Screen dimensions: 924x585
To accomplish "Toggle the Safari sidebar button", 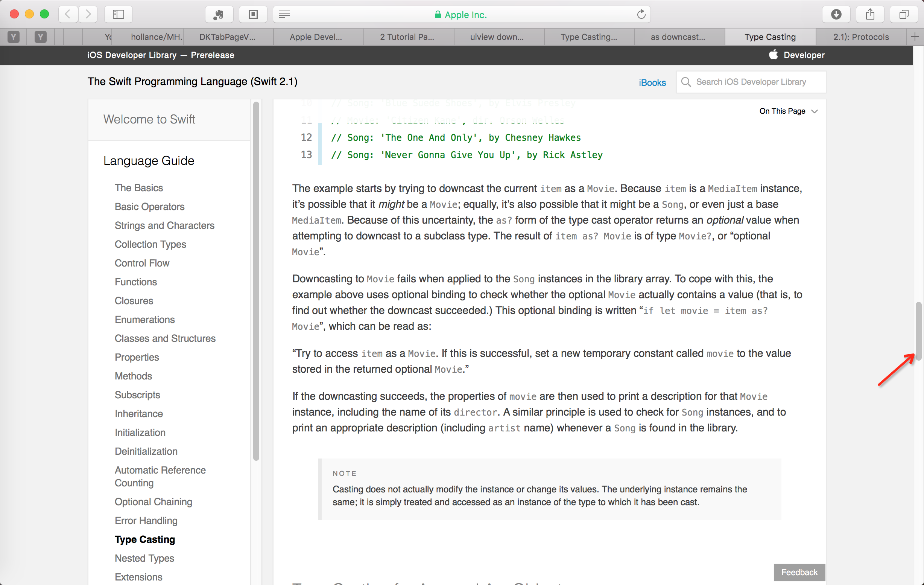I will click(118, 14).
